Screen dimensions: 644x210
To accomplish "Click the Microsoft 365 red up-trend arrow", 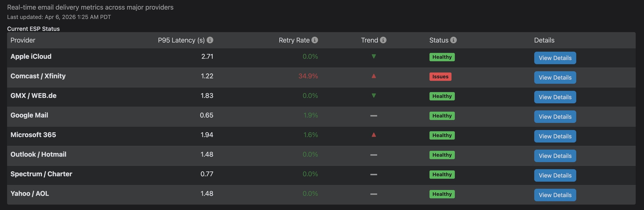I will pyautogui.click(x=374, y=135).
